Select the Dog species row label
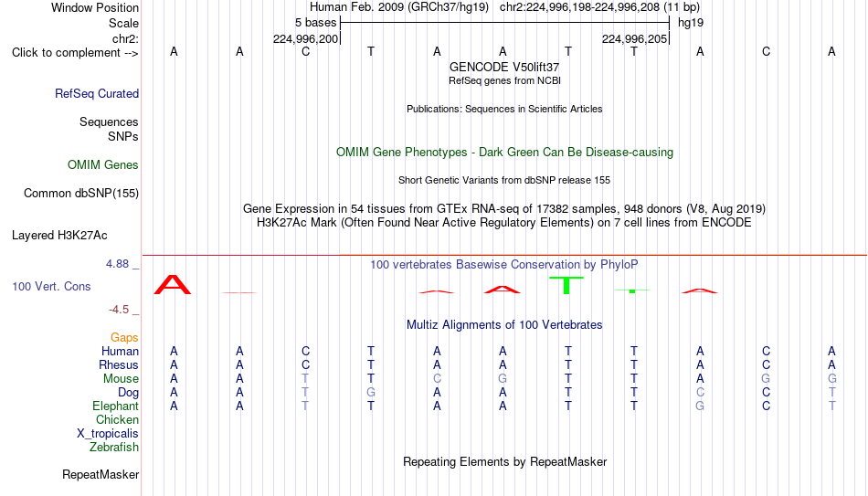 (129, 393)
